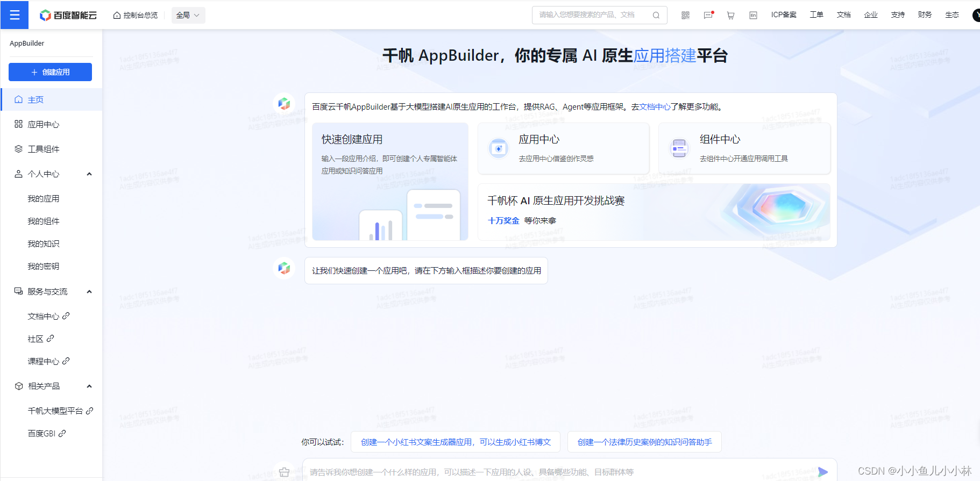The height and width of the screenshot is (481, 980).
Task: Click the 应用中心 card icon
Action: pyautogui.click(x=499, y=148)
